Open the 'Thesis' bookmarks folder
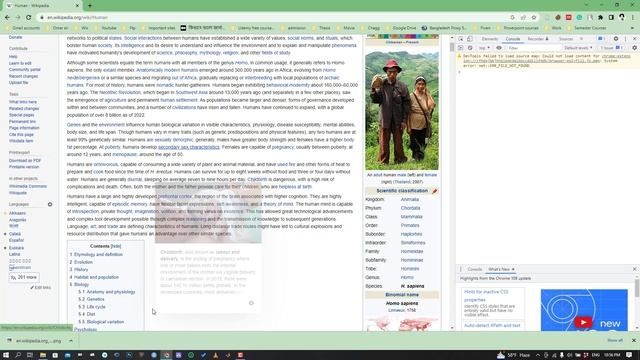The image size is (640, 360). [321, 28]
